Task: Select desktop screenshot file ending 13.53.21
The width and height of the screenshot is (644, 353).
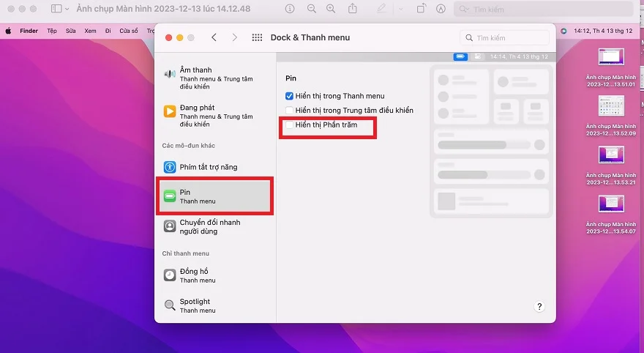Action: tap(611, 166)
